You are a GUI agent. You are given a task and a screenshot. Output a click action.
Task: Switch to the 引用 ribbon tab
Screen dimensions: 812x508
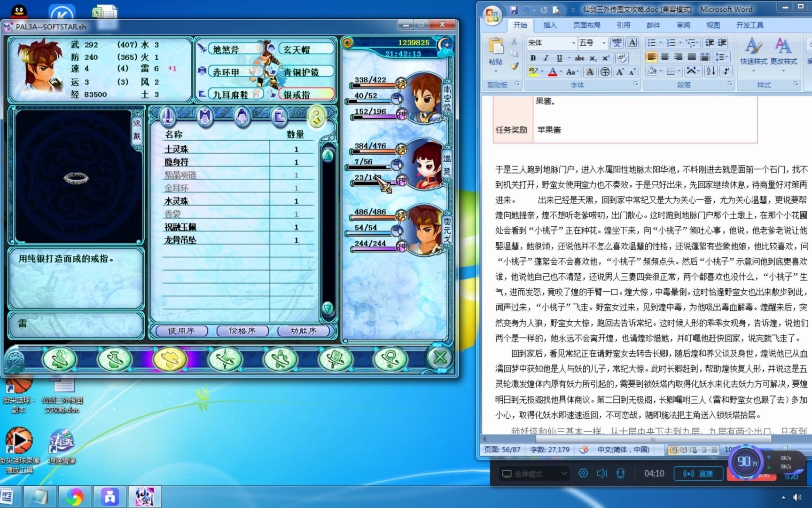point(623,25)
